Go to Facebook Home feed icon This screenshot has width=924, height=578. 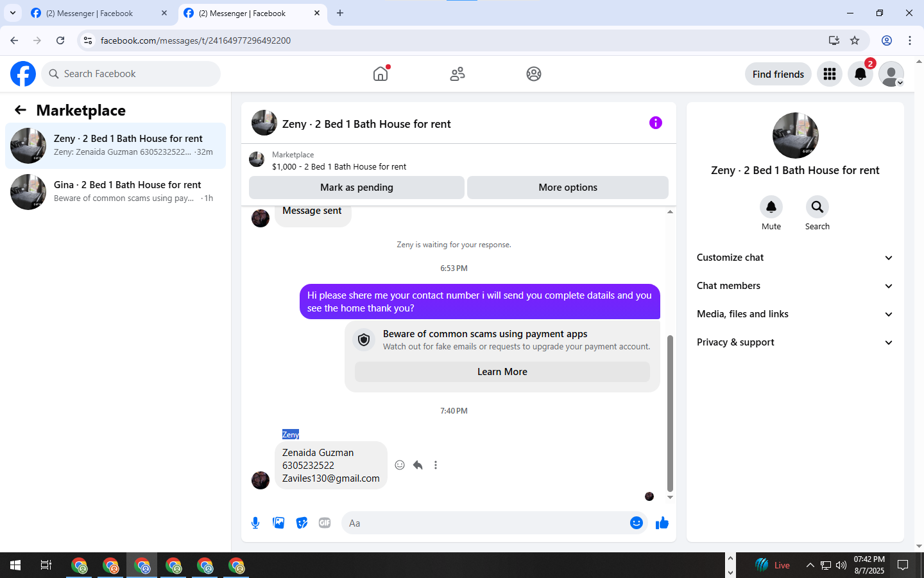tap(381, 74)
